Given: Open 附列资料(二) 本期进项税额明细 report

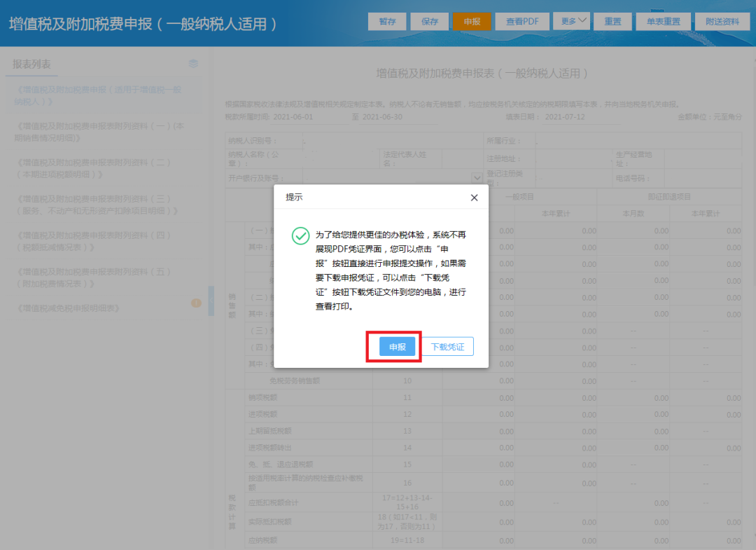Looking at the screenshot, I should [103, 168].
